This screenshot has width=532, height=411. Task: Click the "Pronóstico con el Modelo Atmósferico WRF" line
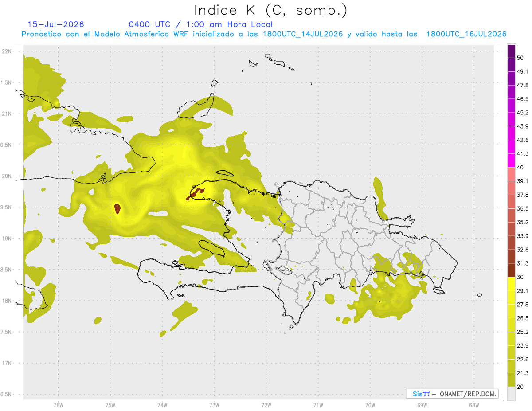pos(264,34)
